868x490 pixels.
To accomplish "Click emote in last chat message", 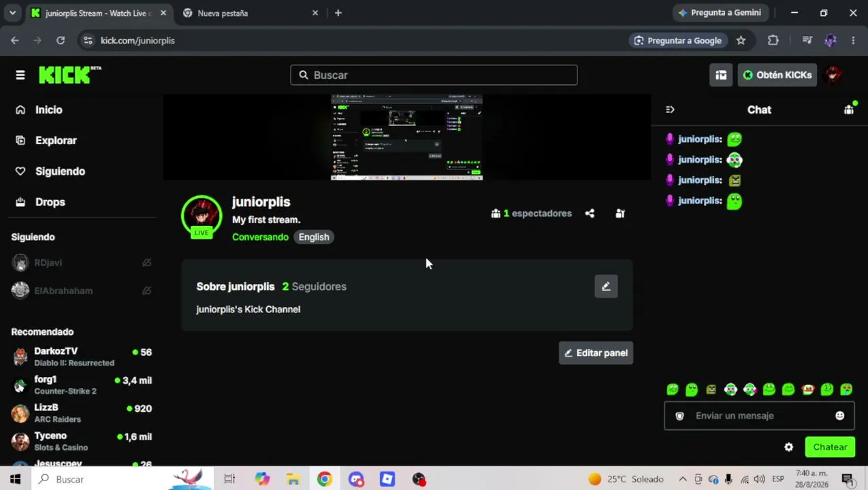I will [734, 201].
